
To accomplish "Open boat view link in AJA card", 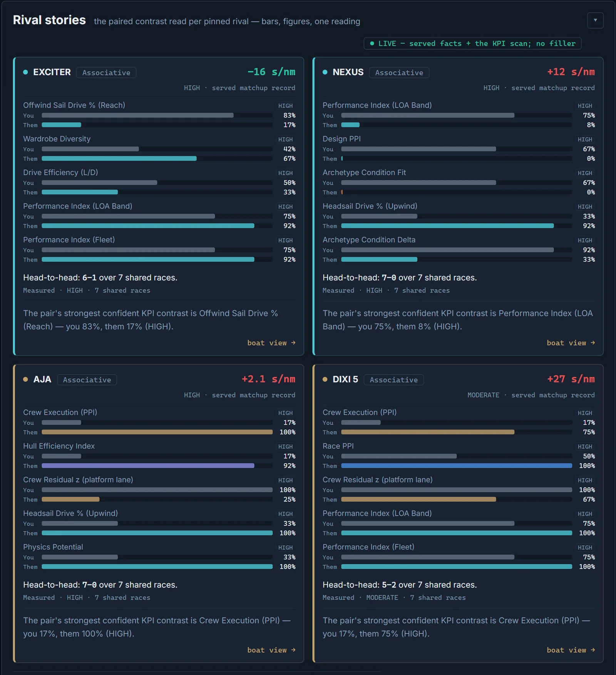I will pos(271,650).
